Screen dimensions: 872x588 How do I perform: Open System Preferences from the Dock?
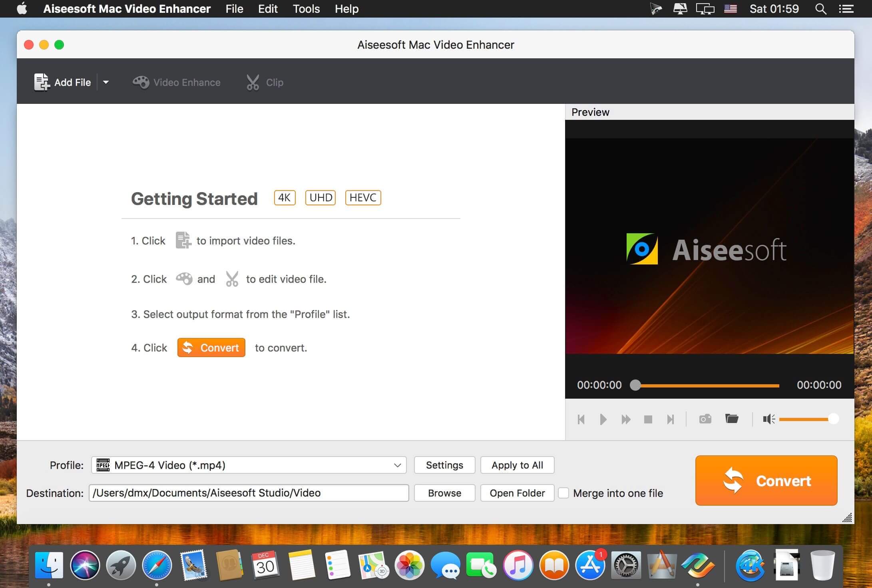[x=626, y=565]
